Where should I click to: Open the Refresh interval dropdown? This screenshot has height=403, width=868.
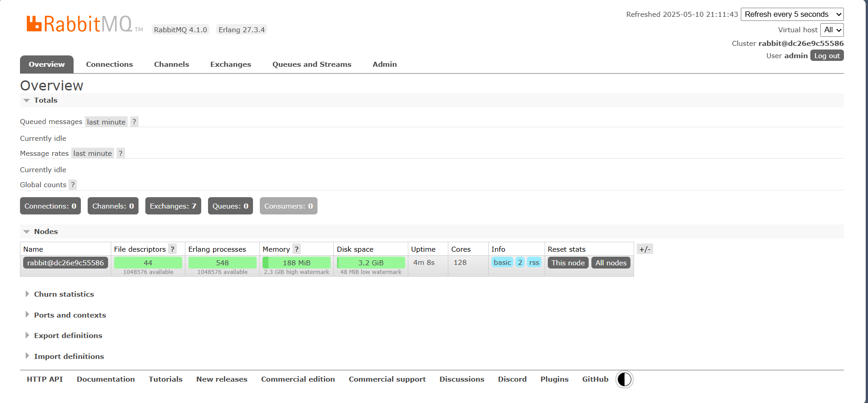(x=792, y=15)
